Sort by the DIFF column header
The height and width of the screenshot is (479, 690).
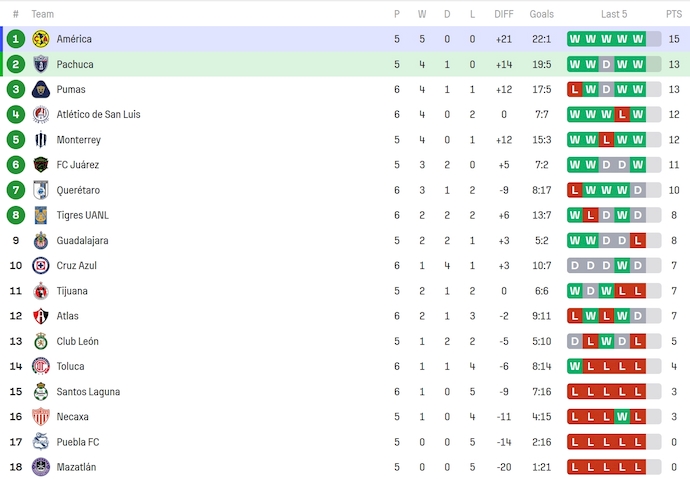(x=503, y=14)
